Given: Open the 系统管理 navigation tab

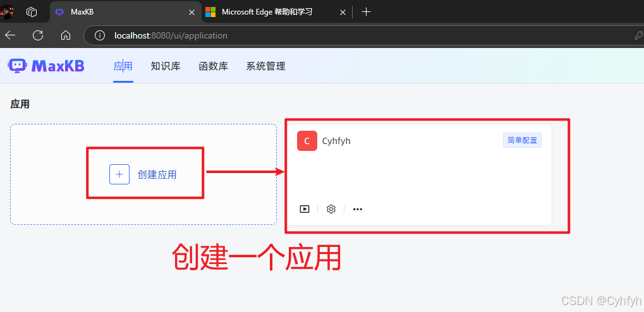Looking at the screenshot, I should (265, 66).
